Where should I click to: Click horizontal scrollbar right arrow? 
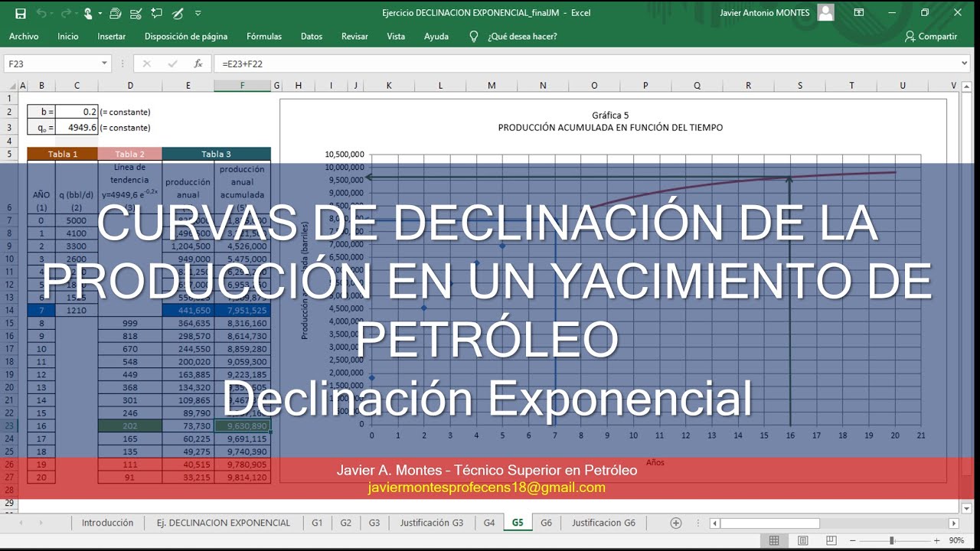tap(954, 523)
